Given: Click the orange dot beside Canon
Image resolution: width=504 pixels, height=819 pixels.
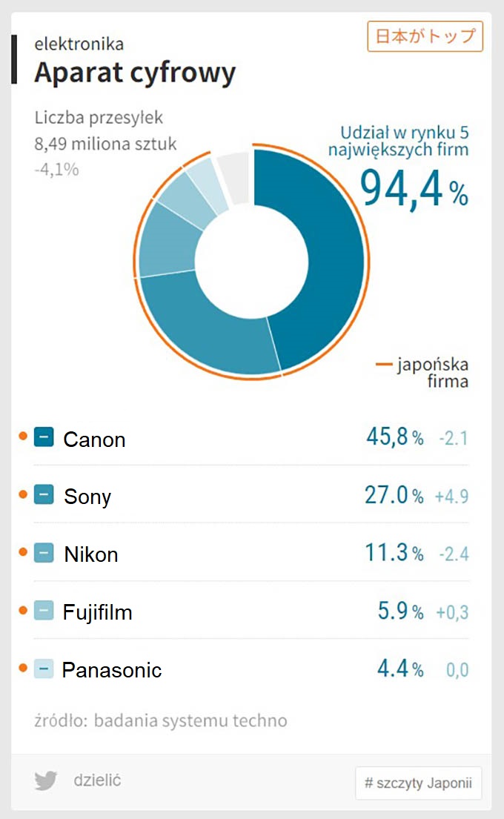Looking at the screenshot, I should (22, 436).
